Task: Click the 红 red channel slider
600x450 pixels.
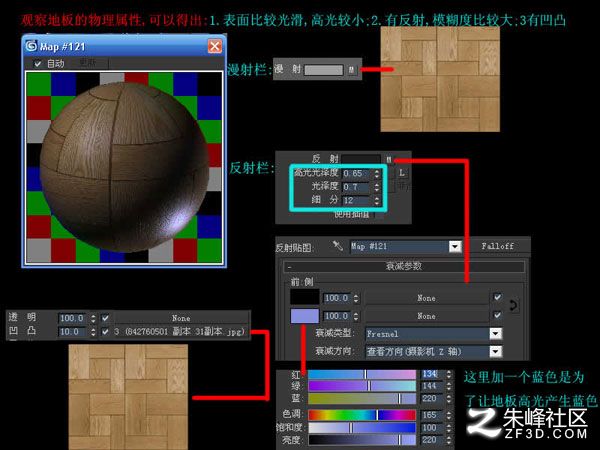Action: (362, 374)
